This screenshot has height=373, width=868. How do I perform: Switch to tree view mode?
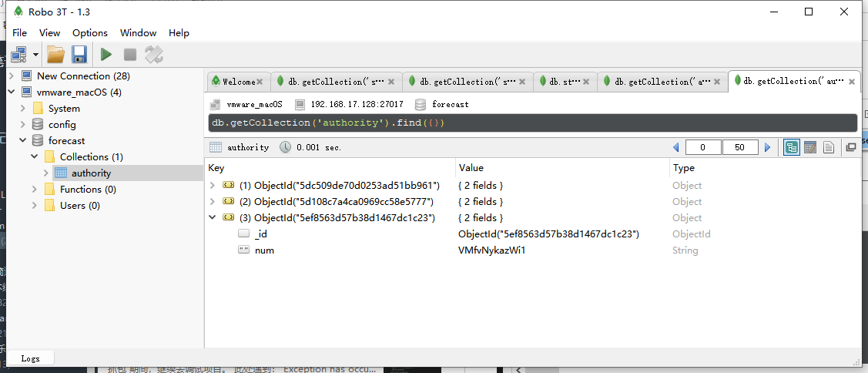pyautogui.click(x=792, y=147)
